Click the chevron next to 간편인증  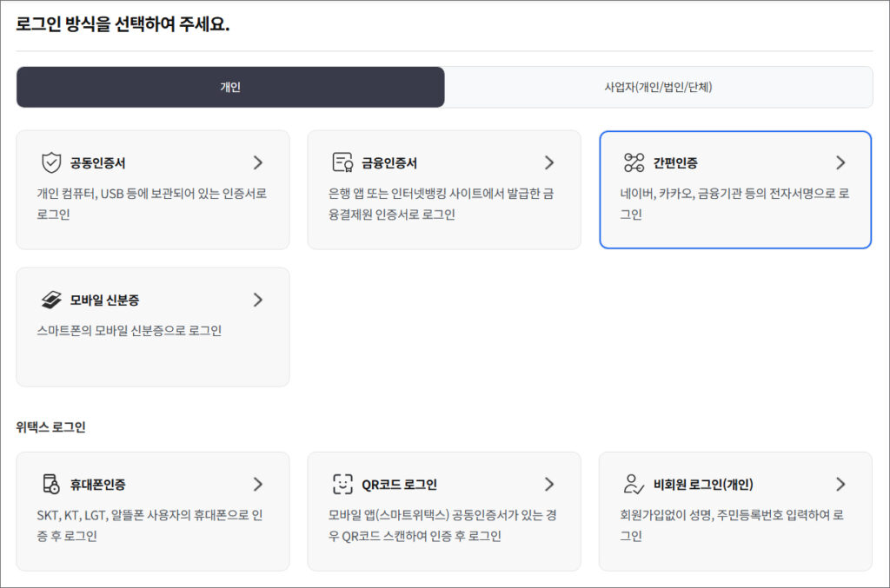[x=840, y=162]
